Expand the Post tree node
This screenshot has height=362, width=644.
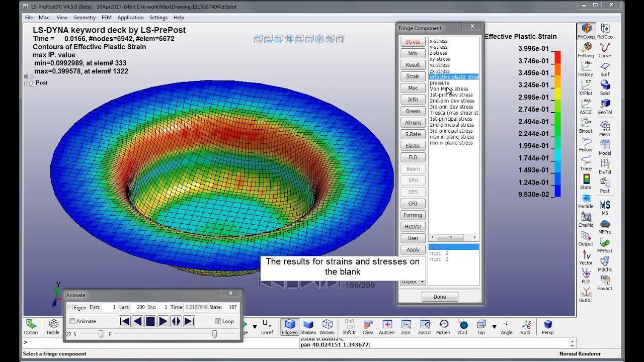[26, 83]
